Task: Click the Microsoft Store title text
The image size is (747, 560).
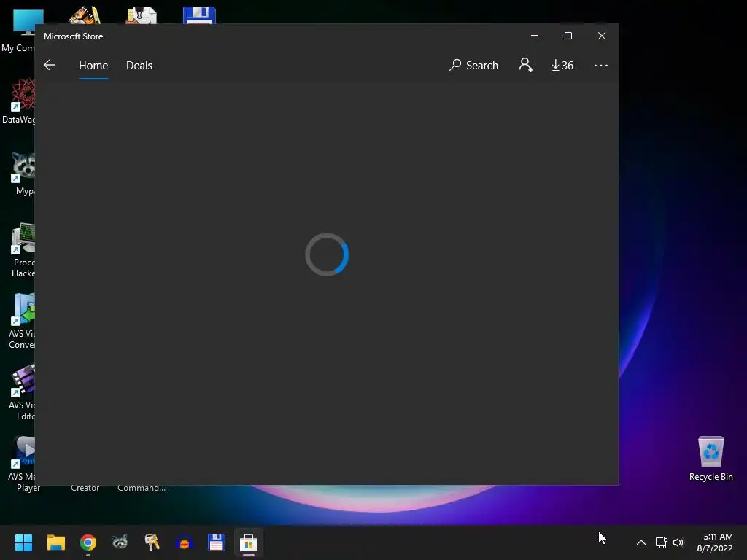Action: (74, 36)
